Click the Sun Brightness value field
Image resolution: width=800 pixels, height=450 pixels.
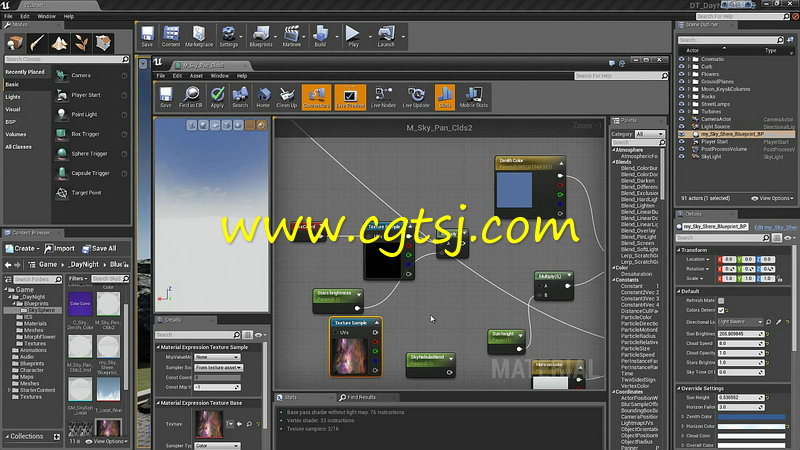pos(740,334)
